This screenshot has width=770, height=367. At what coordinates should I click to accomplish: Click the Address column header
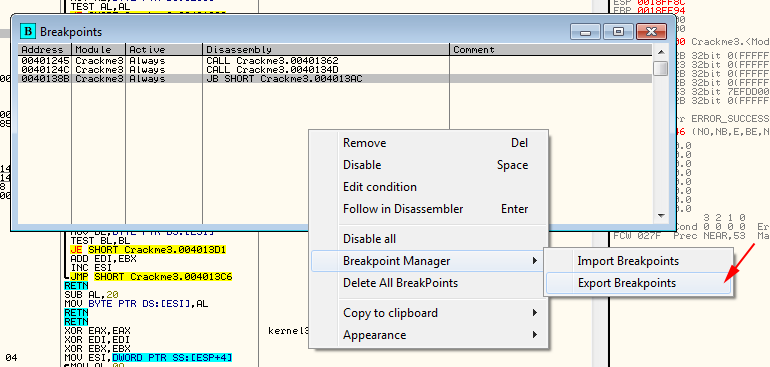pos(45,50)
